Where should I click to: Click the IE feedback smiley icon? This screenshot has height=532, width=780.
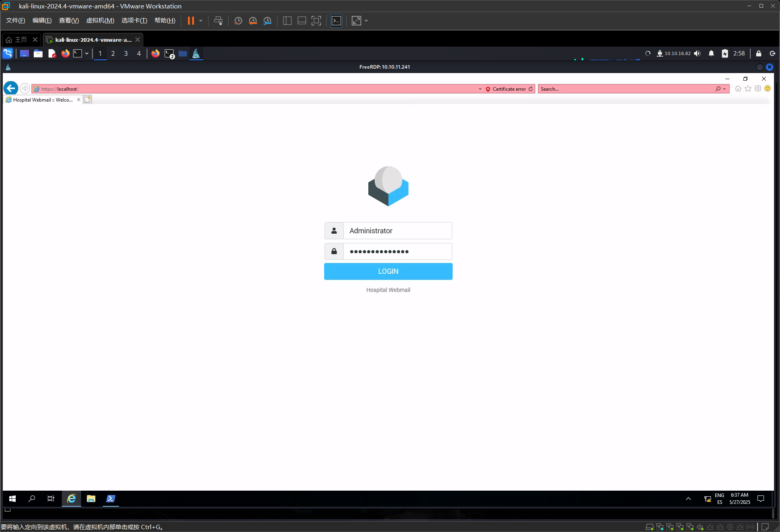pyautogui.click(x=768, y=89)
